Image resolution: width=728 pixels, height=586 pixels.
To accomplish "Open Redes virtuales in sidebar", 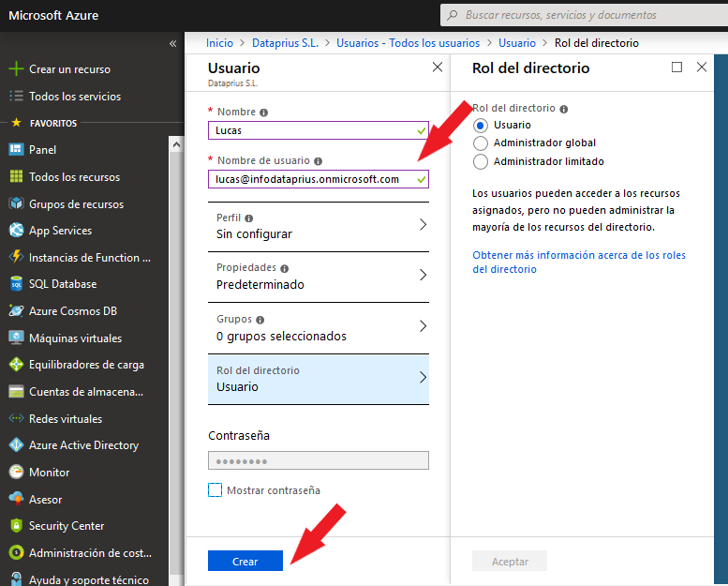I will pos(66,419).
